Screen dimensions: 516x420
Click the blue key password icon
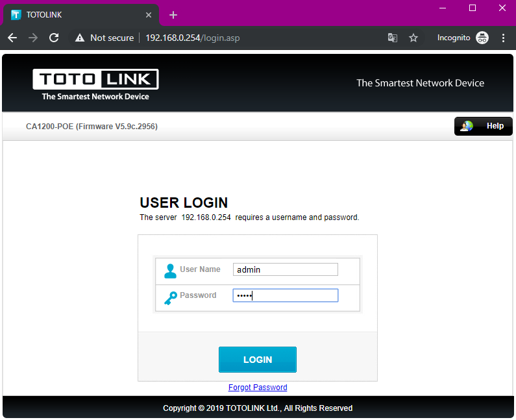coord(171,298)
